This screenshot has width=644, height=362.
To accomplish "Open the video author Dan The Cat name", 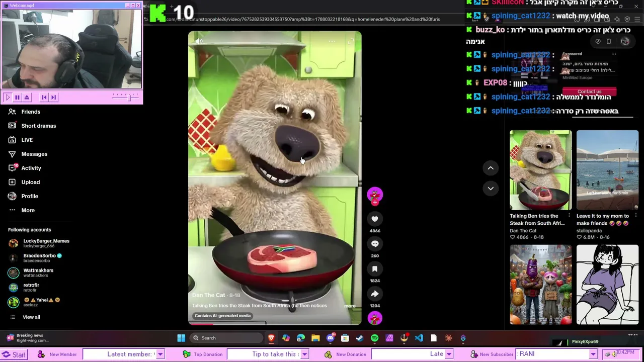I will (x=208, y=295).
